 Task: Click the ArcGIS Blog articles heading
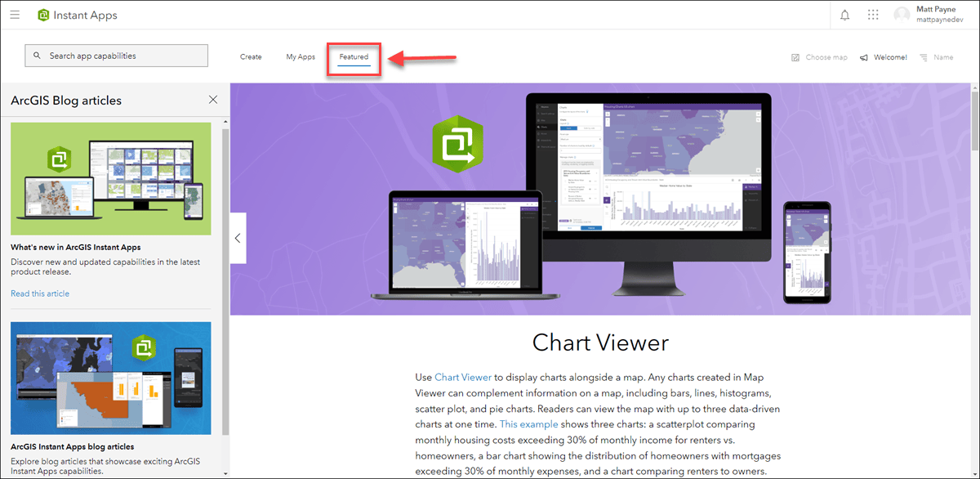pos(66,101)
